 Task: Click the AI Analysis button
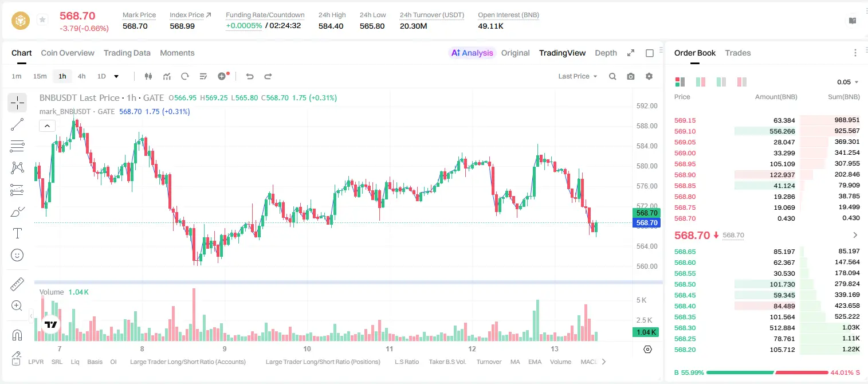click(x=472, y=53)
